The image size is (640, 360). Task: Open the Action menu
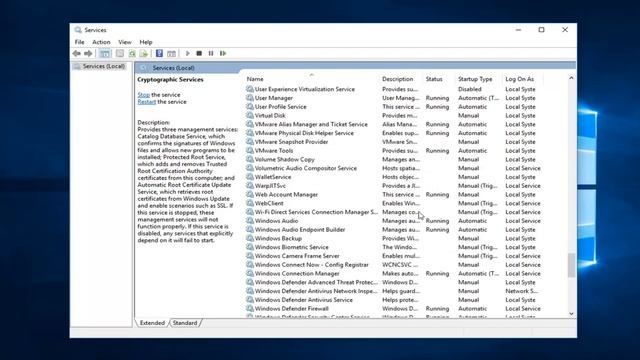click(x=101, y=42)
